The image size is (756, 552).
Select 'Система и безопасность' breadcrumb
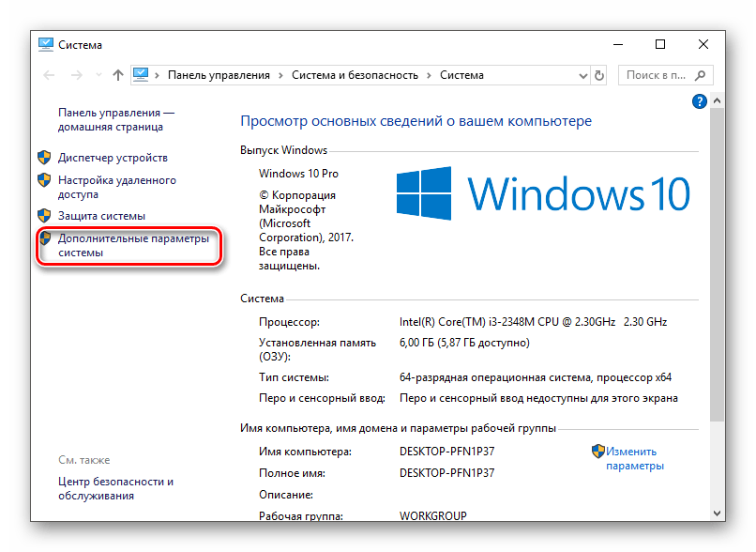point(355,75)
